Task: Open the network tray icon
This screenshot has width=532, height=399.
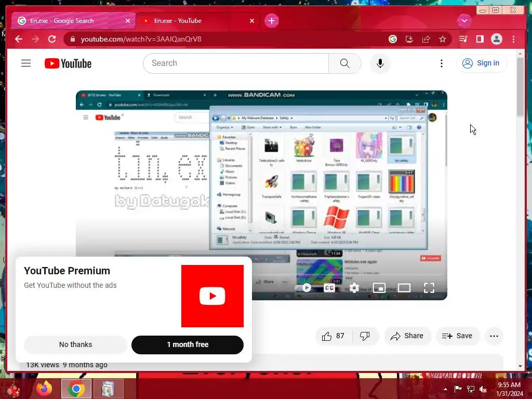Action: 470,389
